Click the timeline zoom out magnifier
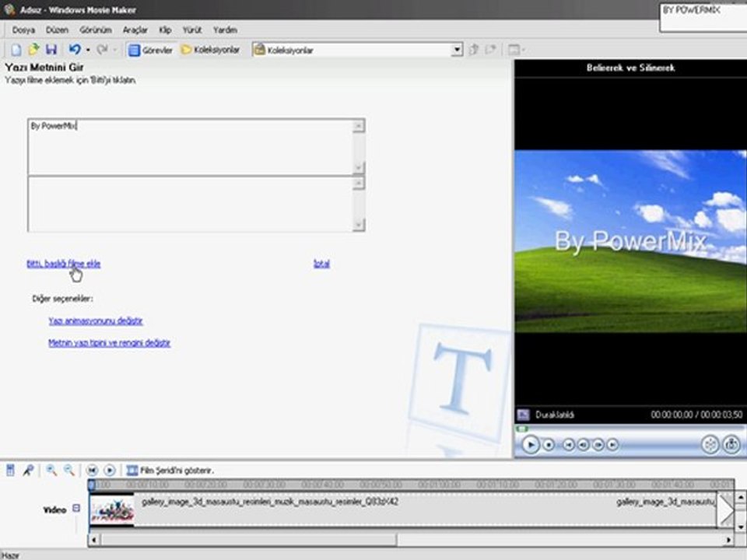Image resolution: width=747 pixels, height=560 pixels. tap(69, 470)
